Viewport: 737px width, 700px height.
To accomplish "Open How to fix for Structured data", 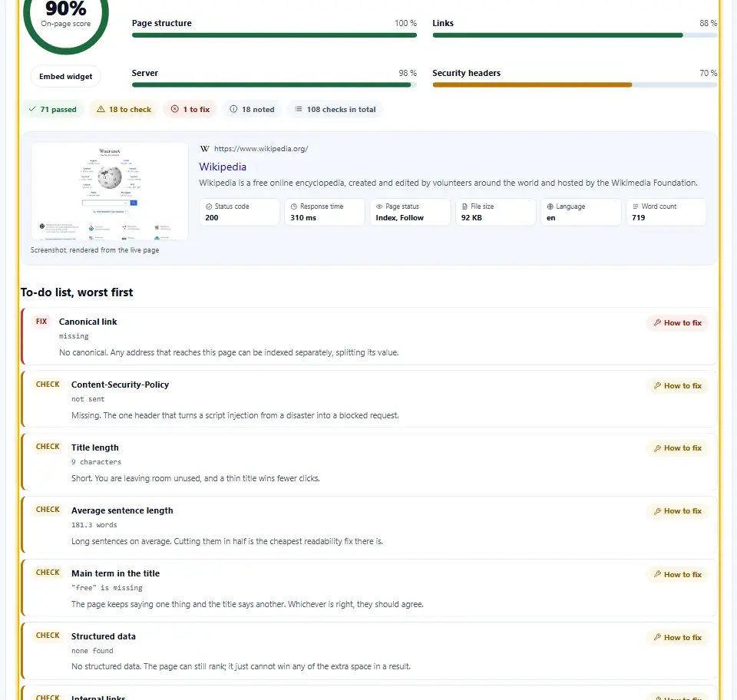I will click(677, 637).
